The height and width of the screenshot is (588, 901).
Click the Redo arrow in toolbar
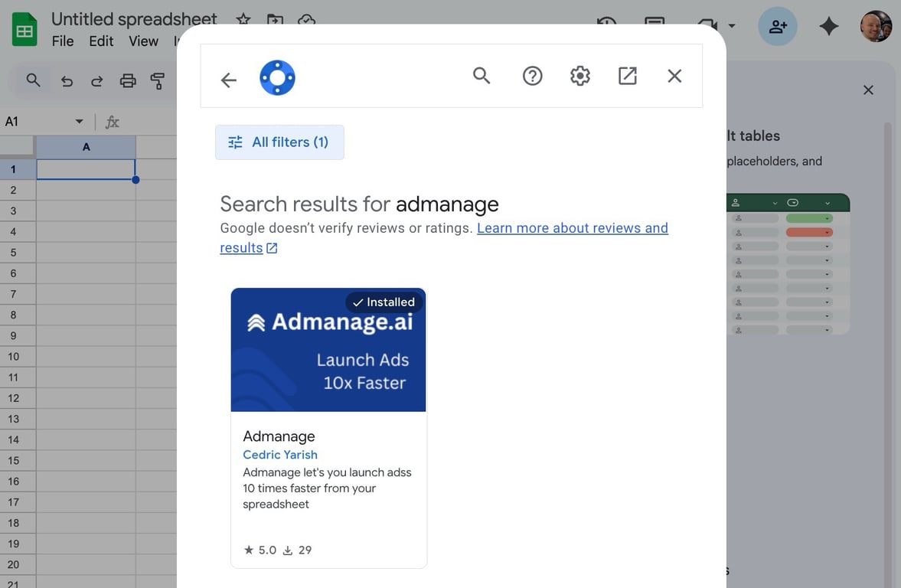(x=97, y=81)
